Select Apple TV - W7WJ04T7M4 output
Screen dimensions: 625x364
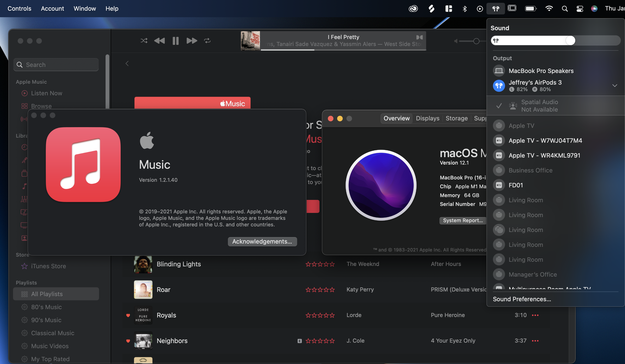click(545, 141)
